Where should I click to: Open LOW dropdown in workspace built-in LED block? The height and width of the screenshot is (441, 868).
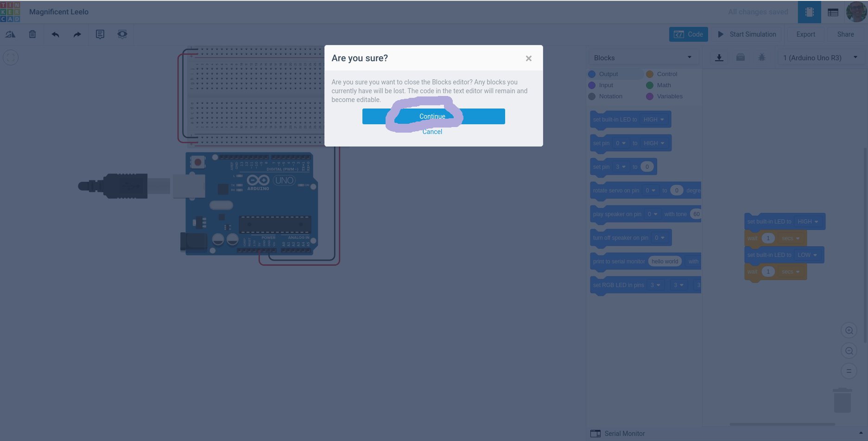tap(807, 255)
